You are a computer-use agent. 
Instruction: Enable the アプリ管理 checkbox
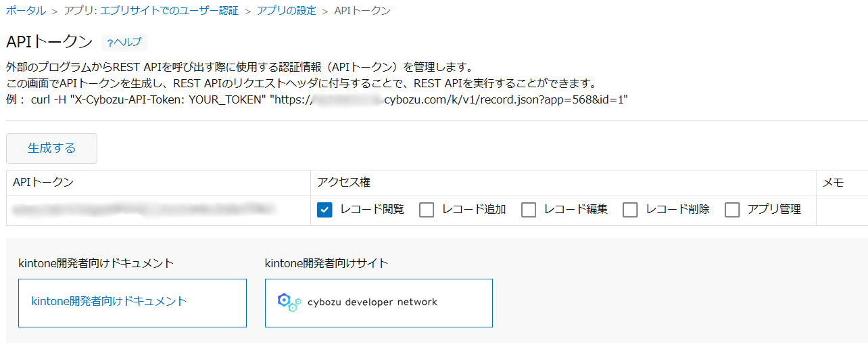[x=732, y=210]
